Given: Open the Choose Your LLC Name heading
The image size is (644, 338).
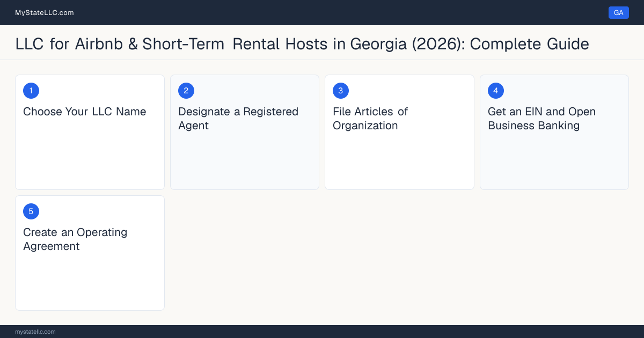Looking at the screenshot, I should 85,112.
